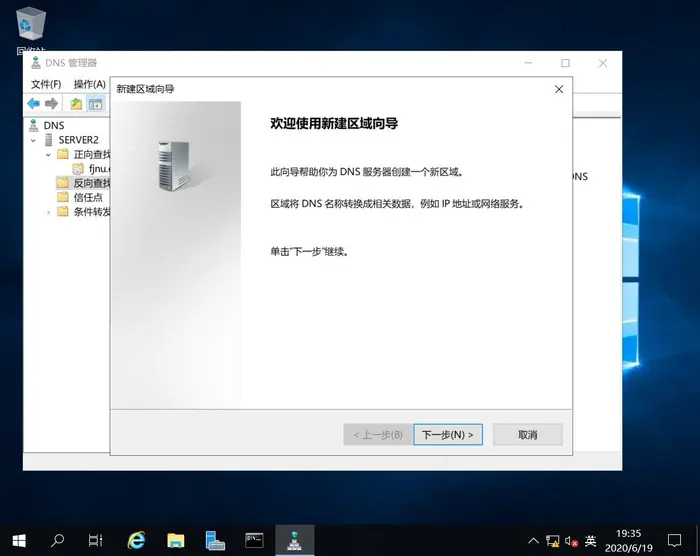Open Server Manager from the taskbar
This screenshot has width=700, height=556.
[x=215, y=540]
